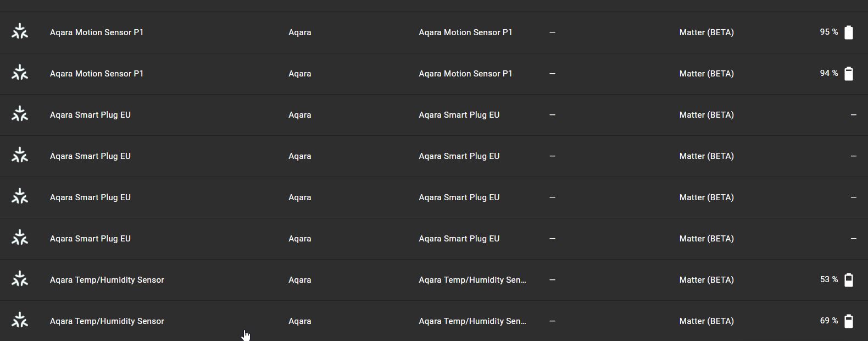Click the truncated model cell in the 53 % row

pos(472,280)
